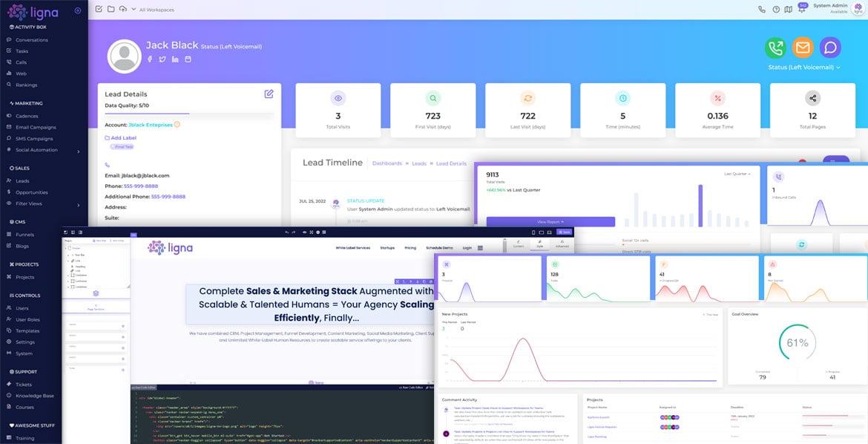Click the share icon on Total Pages card
The width and height of the screenshot is (868, 444).
(812, 98)
